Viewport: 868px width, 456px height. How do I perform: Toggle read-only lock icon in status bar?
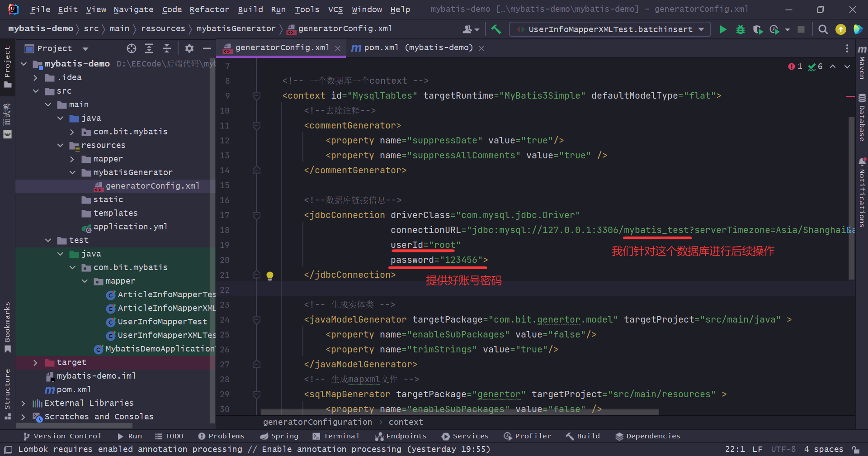[856, 449]
